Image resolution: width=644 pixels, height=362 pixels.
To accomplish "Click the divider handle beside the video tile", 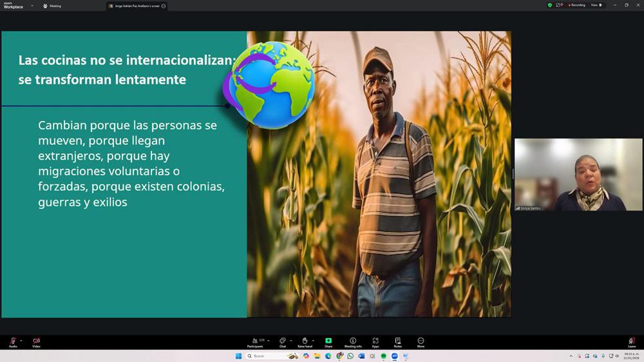I will click(x=513, y=174).
